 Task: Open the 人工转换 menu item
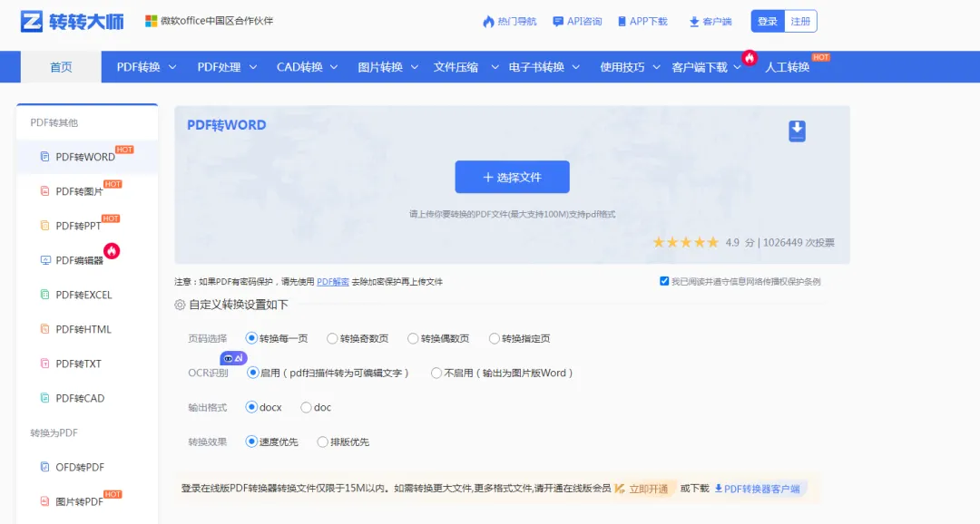(787, 67)
